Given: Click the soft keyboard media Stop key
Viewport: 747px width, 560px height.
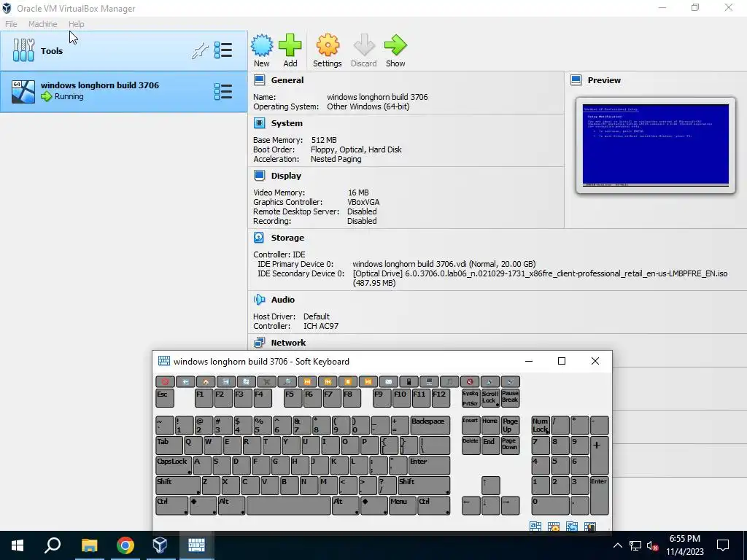Looking at the screenshot, I should (348, 382).
